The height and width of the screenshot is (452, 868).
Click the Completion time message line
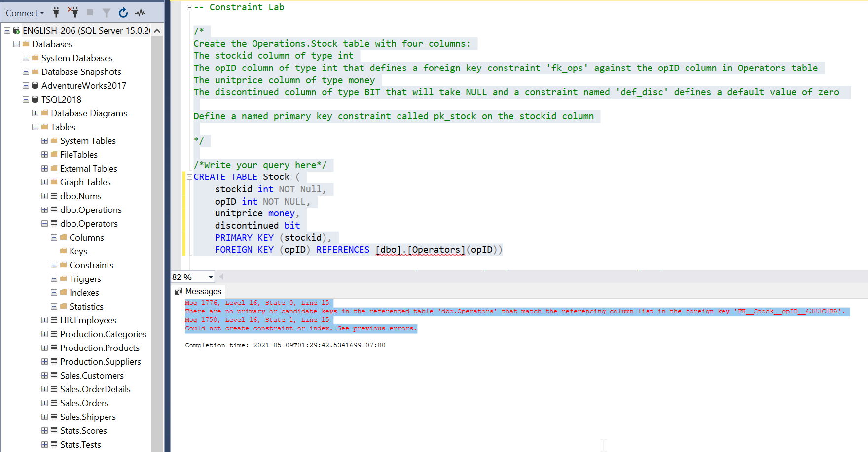coord(285,345)
